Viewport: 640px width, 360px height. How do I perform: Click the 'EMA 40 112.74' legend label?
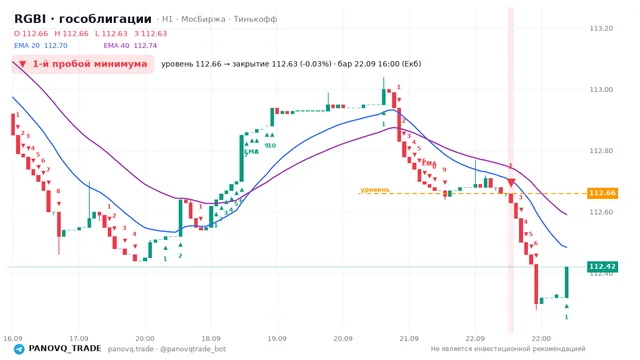pos(130,45)
